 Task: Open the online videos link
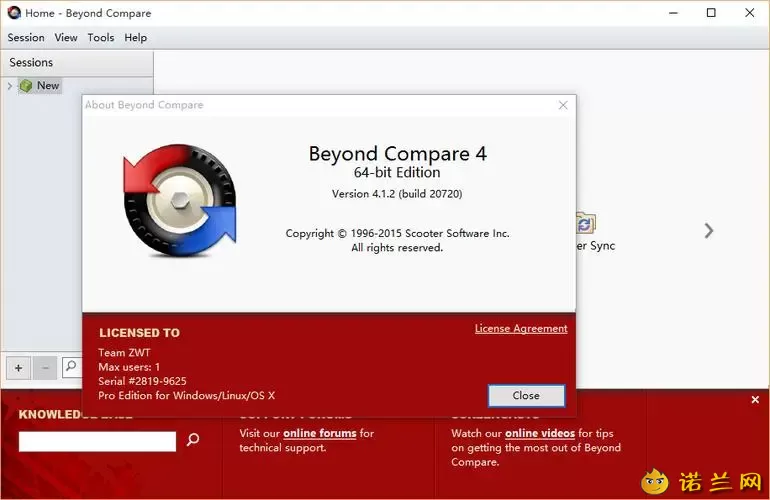click(540, 433)
